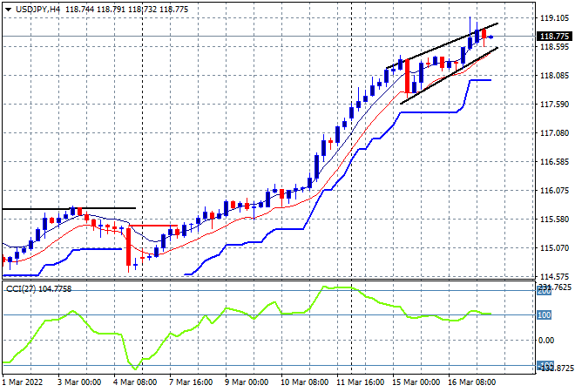Select the 10 Mar 08:00 time label

click(304, 382)
